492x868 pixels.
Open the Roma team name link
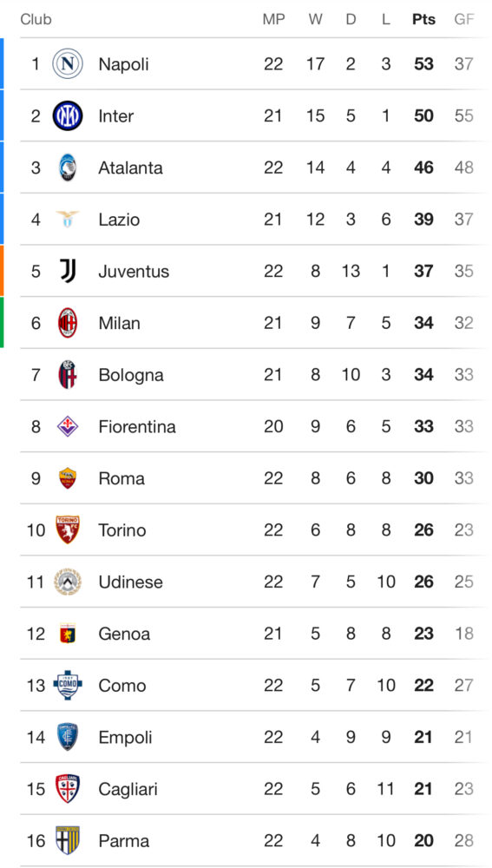tap(121, 478)
